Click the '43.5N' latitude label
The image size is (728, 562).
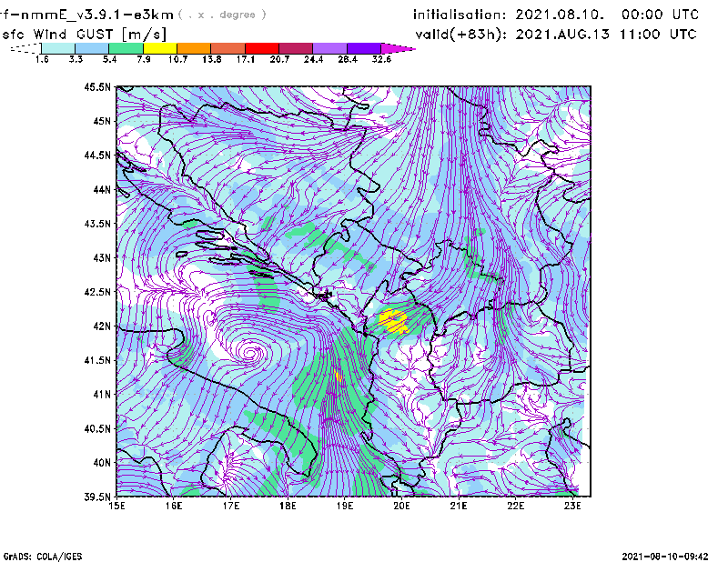coord(97,224)
